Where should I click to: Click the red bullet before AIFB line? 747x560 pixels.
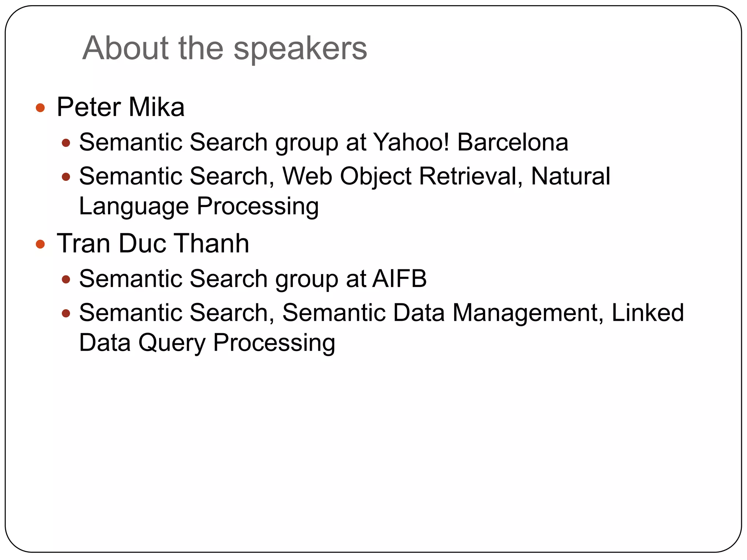pos(66,280)
